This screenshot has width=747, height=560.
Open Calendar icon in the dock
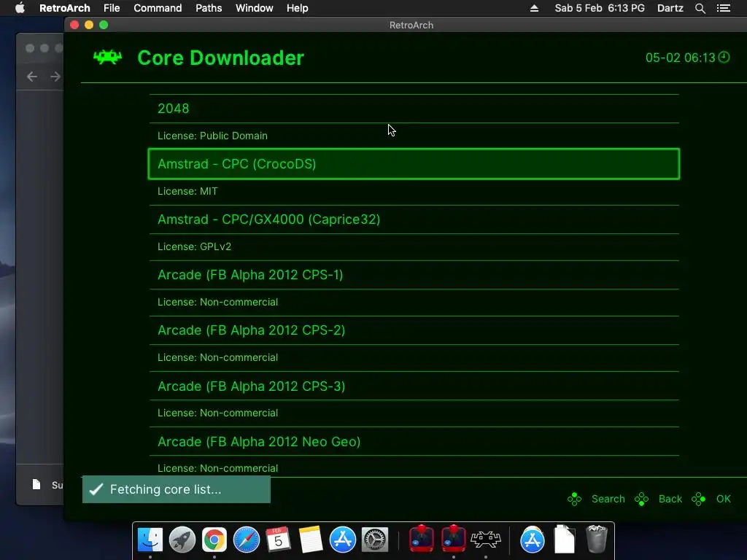(278, 540)
